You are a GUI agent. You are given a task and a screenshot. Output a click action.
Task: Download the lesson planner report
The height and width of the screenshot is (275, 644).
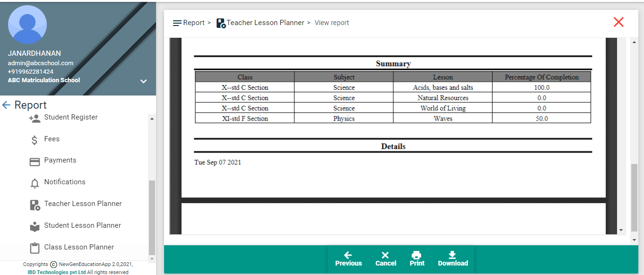coord(453,259)
